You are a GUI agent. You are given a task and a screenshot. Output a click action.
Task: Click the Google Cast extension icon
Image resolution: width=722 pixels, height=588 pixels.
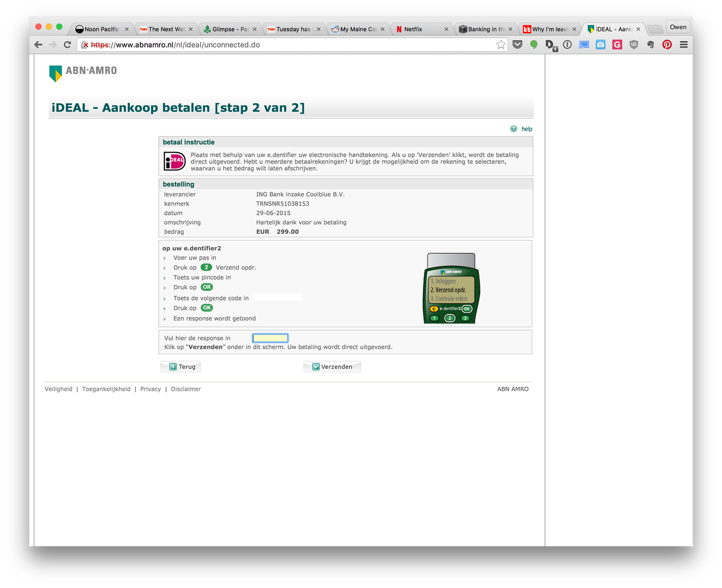pos(584,45)
